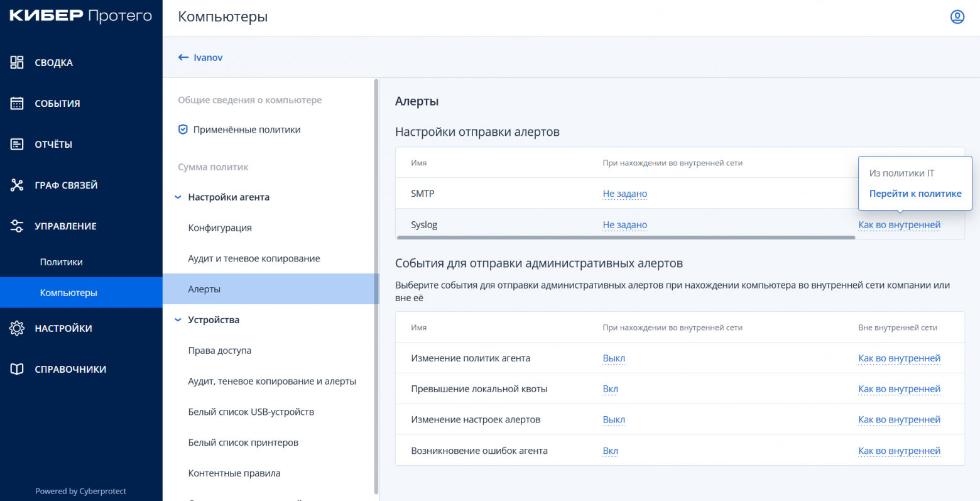Click the back arrow next to Ivanov
This screenshot has height=501, width=980.
coord(183,57)
